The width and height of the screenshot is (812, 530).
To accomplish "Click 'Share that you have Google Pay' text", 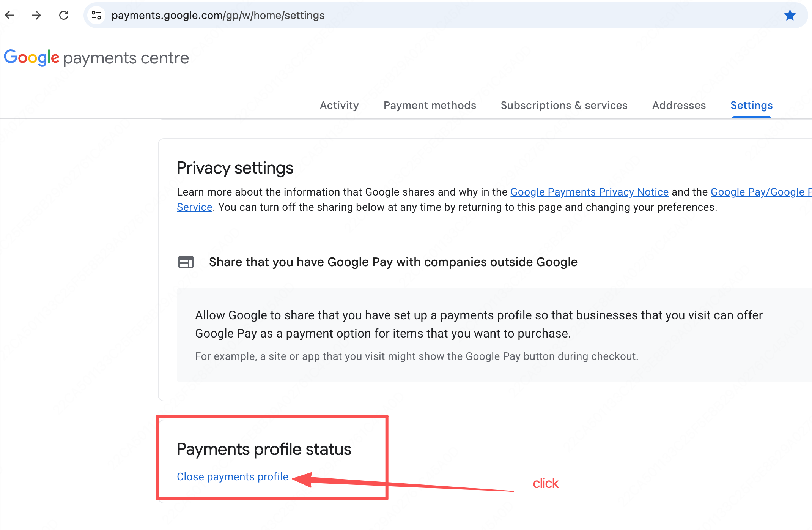I will tap(393, 262).
